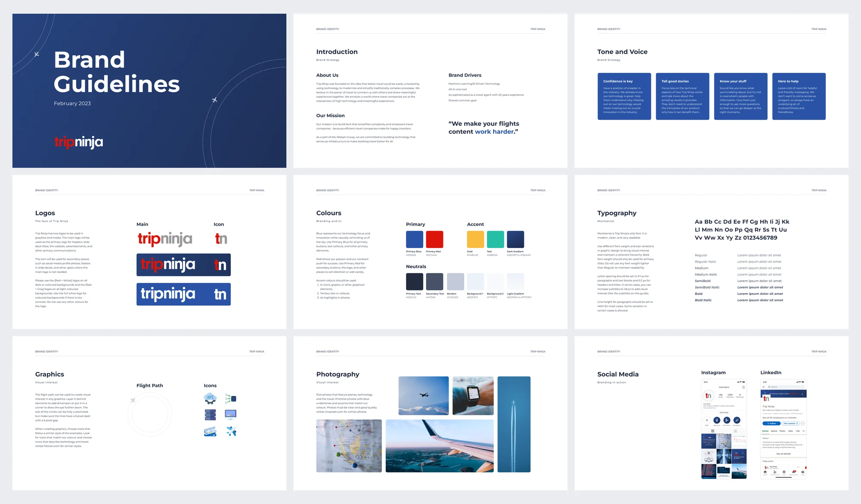Tap the New highlight plus circle
The width and height of the screenshot is (861, 504).
(x=707, y=420)
